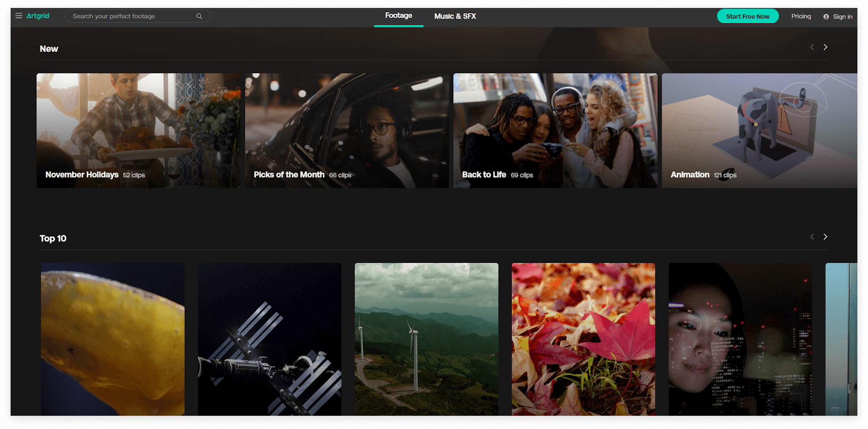This screenshot has height=429, width=868.
Task: Open Picks of the Month collection
Action: 347,131
